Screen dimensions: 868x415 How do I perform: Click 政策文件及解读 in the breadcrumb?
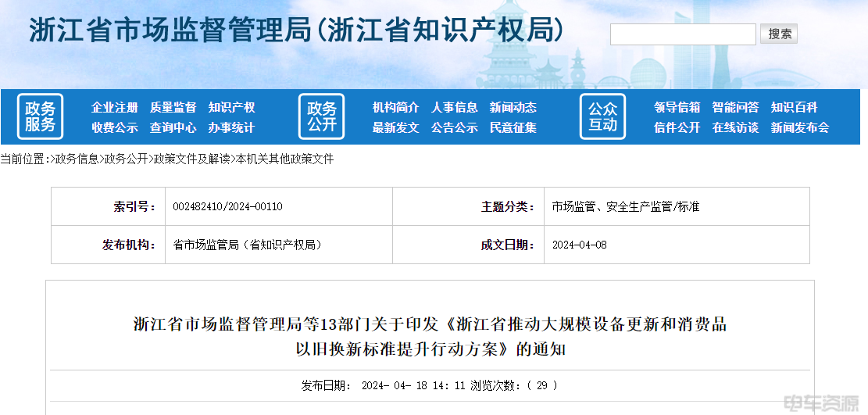click(x=191, y=159)
